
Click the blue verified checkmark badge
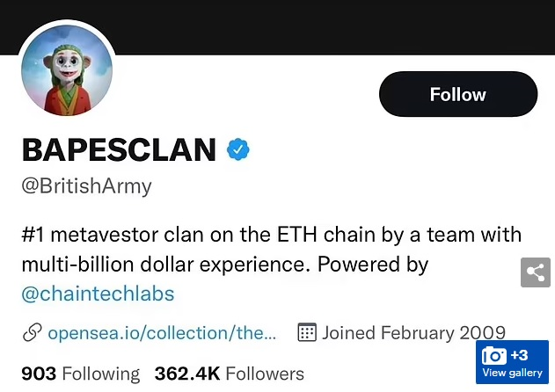(x=238, y=149)
